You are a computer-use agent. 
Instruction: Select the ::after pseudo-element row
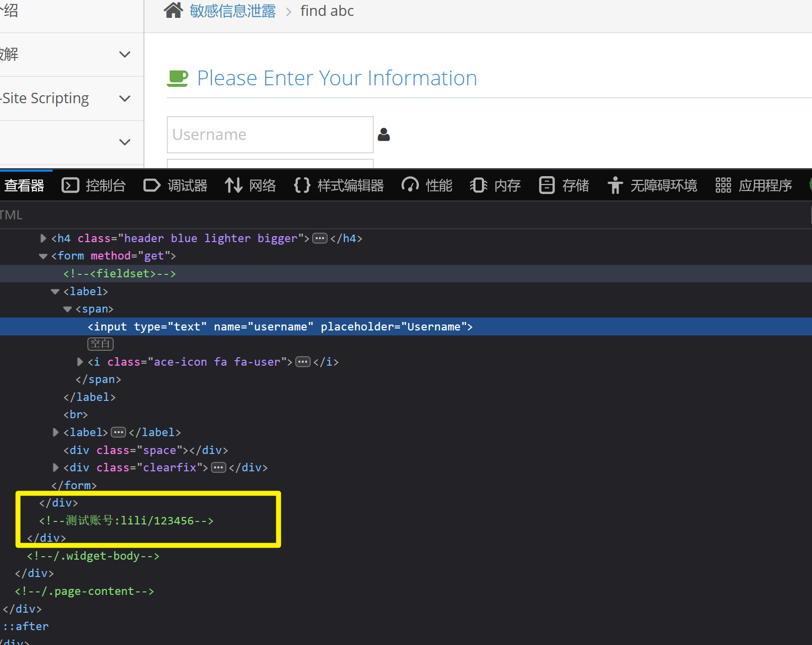click(x=26, y=627)
